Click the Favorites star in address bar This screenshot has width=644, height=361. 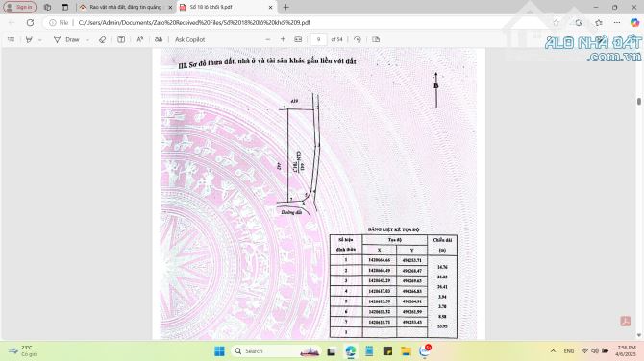(557, 23)
